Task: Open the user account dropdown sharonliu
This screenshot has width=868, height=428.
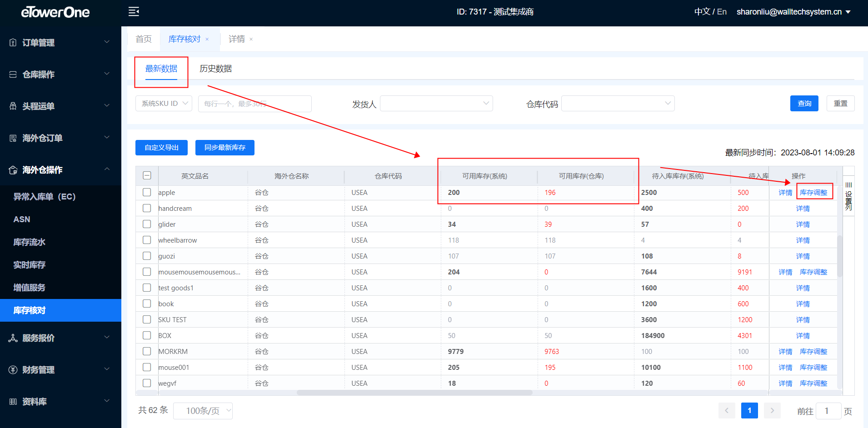Action: click(x=793, y=12)
